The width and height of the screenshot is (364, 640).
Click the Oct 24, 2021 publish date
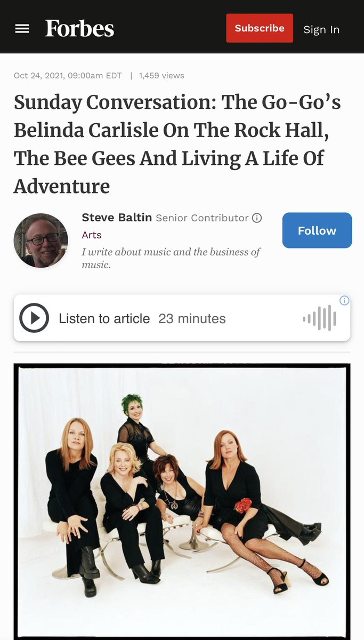tap(68, 75)
